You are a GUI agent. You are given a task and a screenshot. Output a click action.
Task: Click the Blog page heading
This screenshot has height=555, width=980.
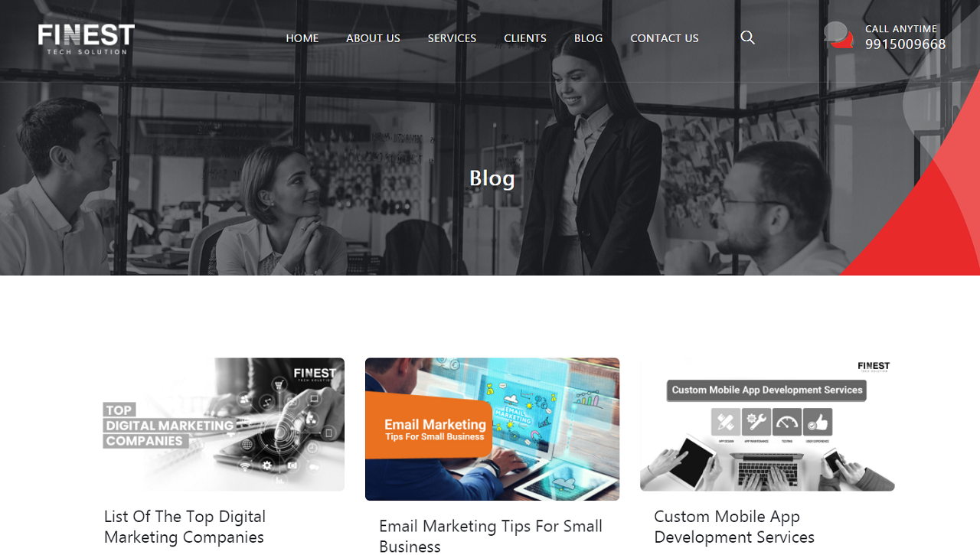point(492,178)
